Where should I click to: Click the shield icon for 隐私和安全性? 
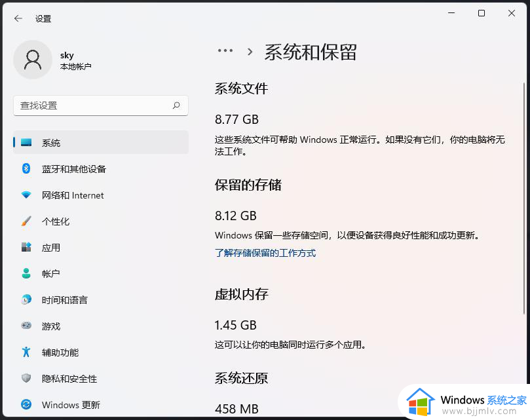tap(26, 378)
